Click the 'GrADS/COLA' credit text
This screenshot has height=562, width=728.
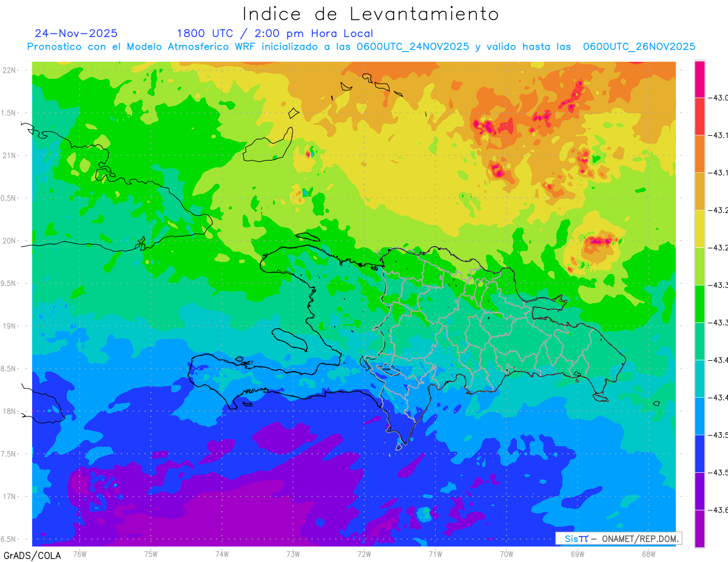click(x=32, y=555)
